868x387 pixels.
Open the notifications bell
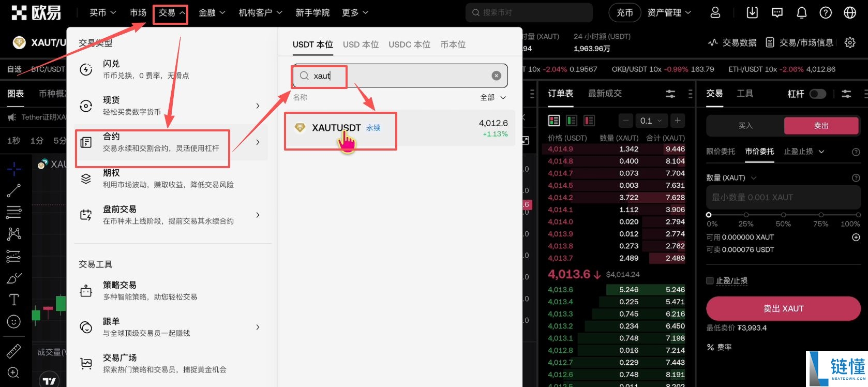click(801, 12)
